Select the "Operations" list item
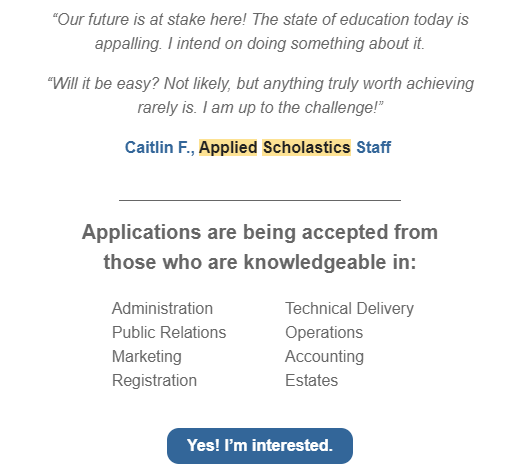The image size is (519, 475). point(324,332)
